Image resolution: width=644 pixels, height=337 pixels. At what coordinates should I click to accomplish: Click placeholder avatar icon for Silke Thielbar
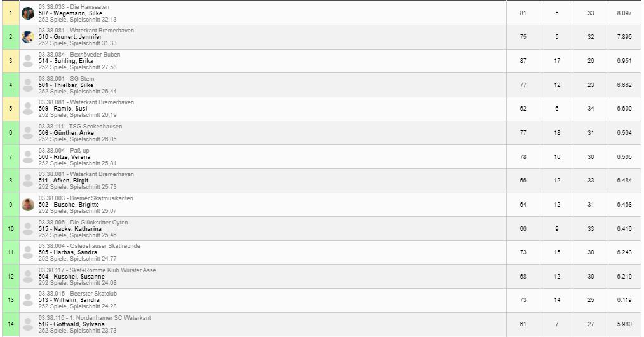28,85
